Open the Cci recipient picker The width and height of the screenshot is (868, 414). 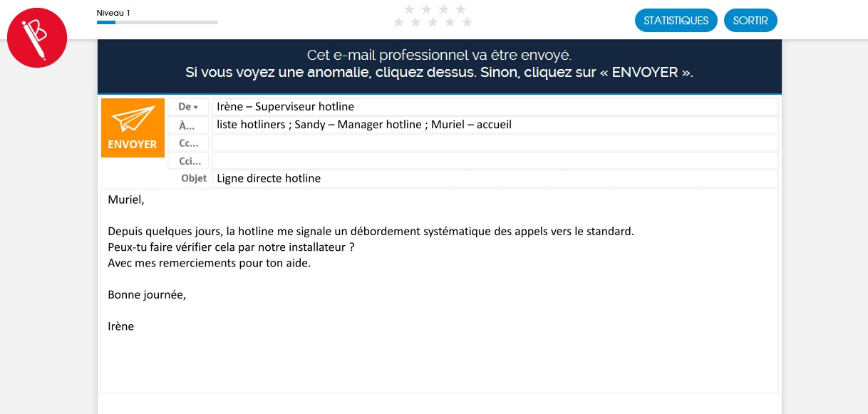tap(189, 160)
